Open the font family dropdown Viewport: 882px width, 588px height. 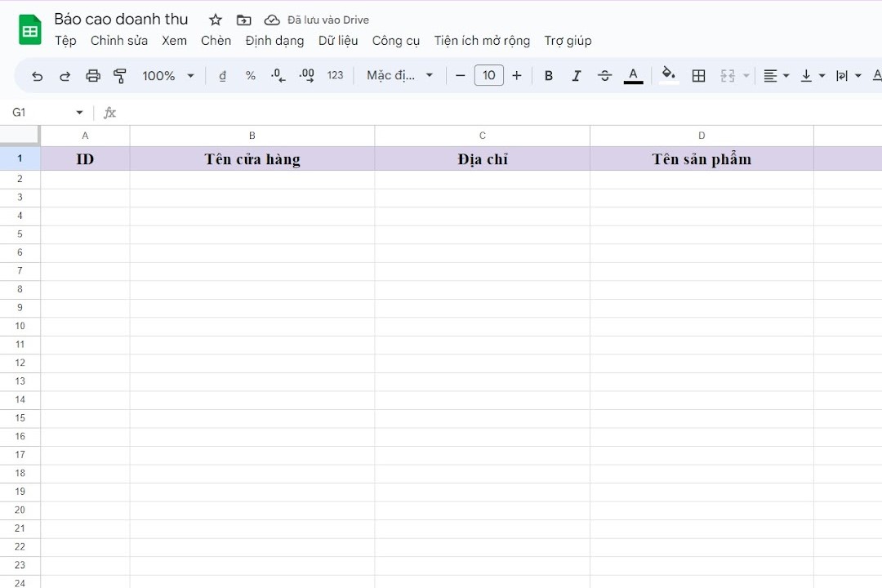click(x=399, y=75)
